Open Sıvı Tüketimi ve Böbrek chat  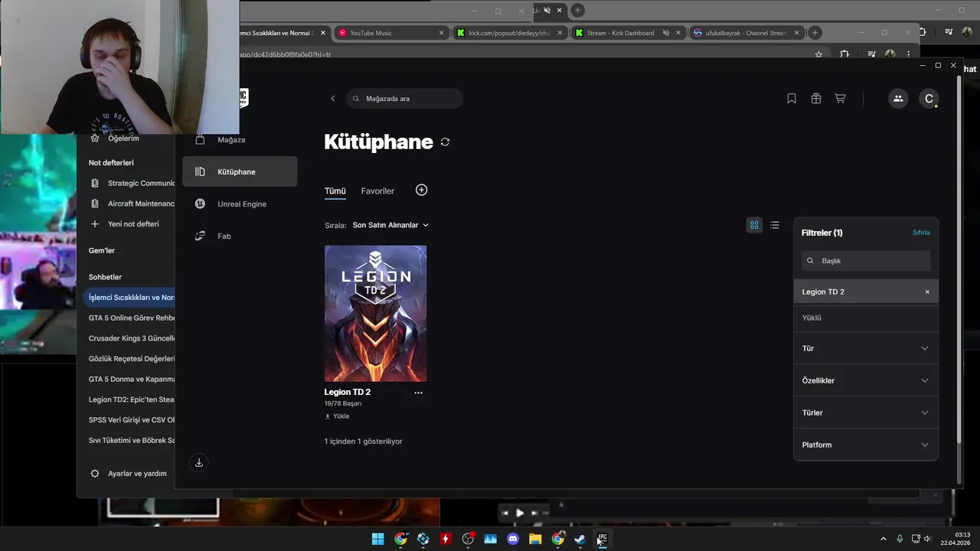(132, 441)
